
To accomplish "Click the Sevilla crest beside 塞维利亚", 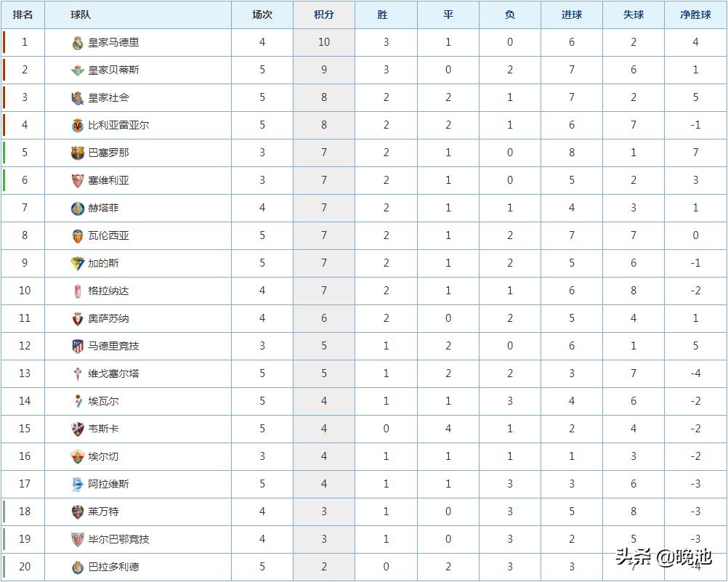I will (x=78, y=181).
